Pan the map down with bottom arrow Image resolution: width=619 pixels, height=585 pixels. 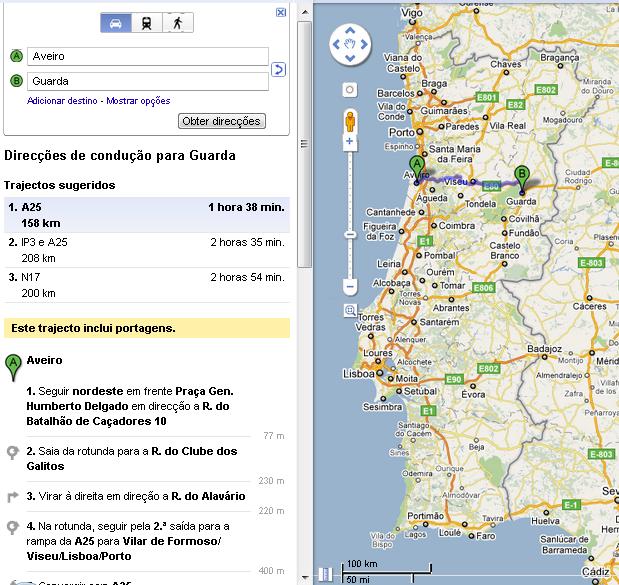point(350,59)
